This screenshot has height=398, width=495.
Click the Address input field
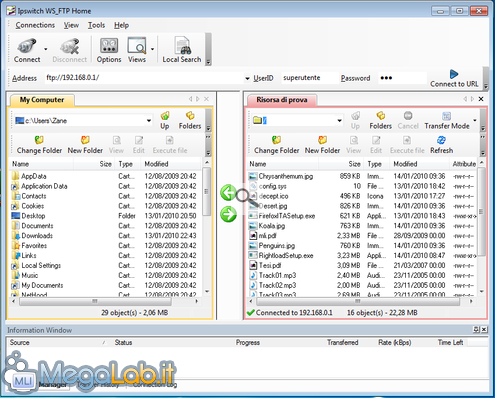144,78
